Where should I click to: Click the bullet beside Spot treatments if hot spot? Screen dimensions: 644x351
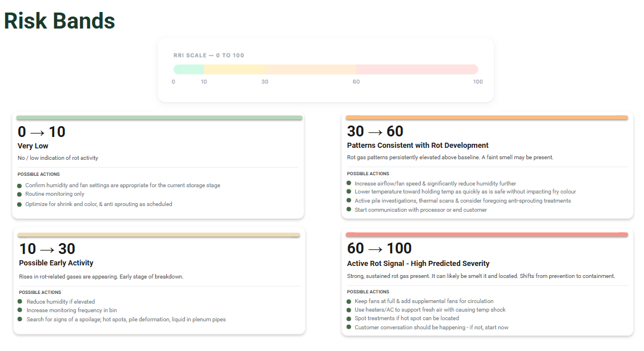[x=349, y=318]
